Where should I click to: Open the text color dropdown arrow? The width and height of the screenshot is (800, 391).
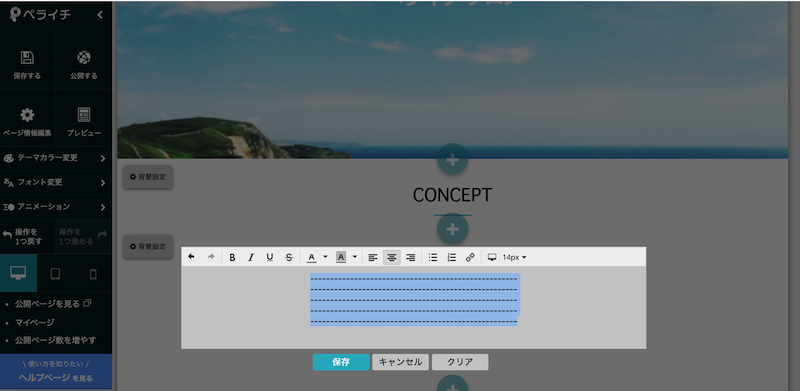coord(326,257)
